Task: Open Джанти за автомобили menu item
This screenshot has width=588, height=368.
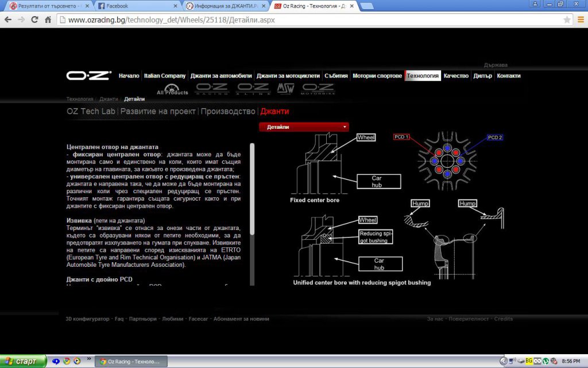Action: pos(221,75)
